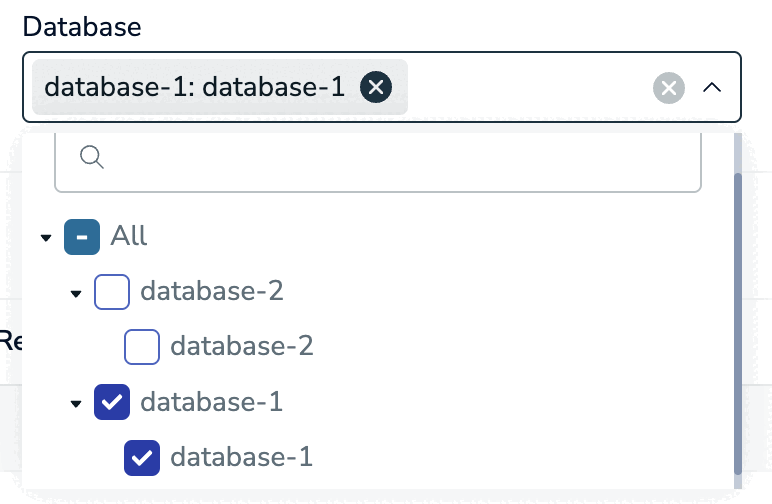
Task: Check the parent database-2 checkbox
Action: [x=112, y=292]
